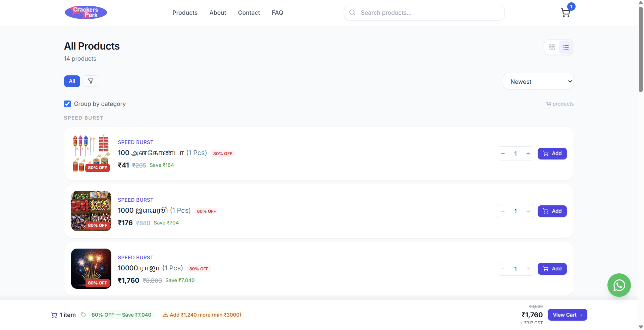Add 100 அனகோண்டா to cart
The image size is (644, 330).
pyautogui.click(x=552, y=153)
